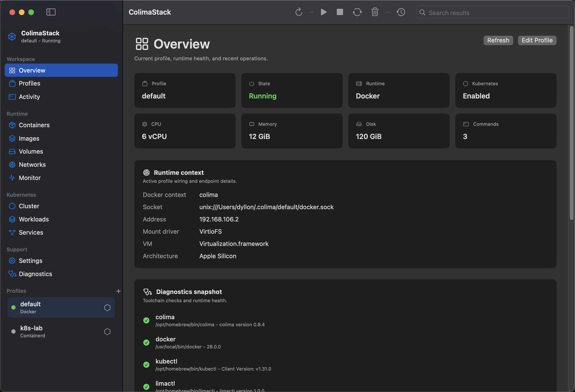Click the Docker context value colima
Image resolution: width=575 pixels, height=392 pixels.
(209, 195)
